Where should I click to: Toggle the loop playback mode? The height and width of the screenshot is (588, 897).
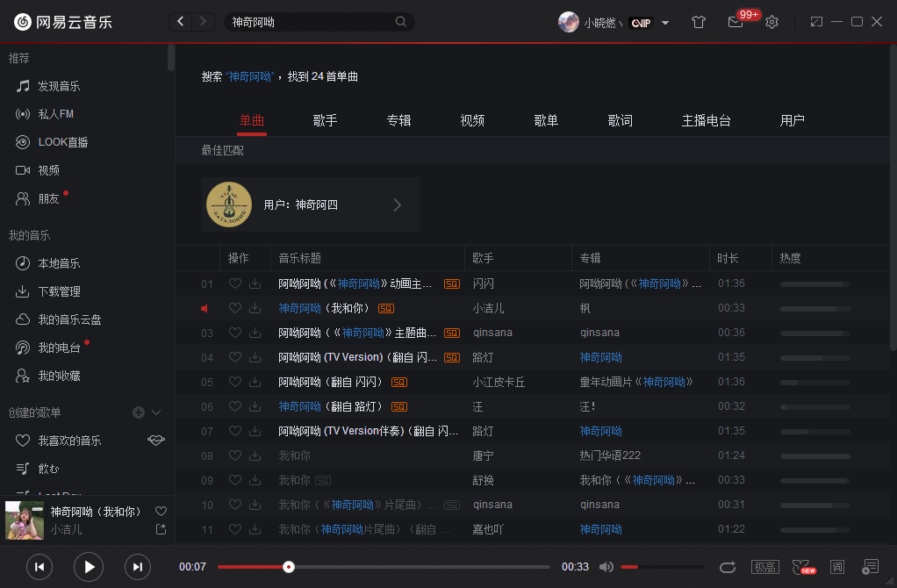click(x=727, y=567)
